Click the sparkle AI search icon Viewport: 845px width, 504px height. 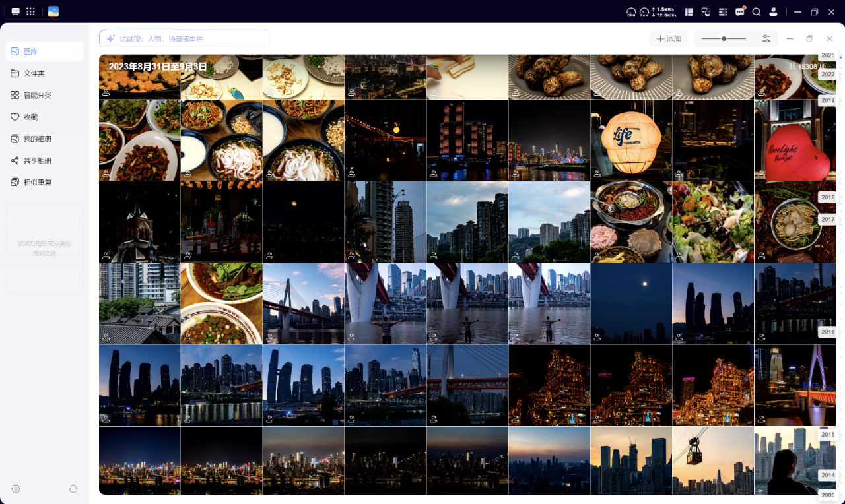[111, 39]
